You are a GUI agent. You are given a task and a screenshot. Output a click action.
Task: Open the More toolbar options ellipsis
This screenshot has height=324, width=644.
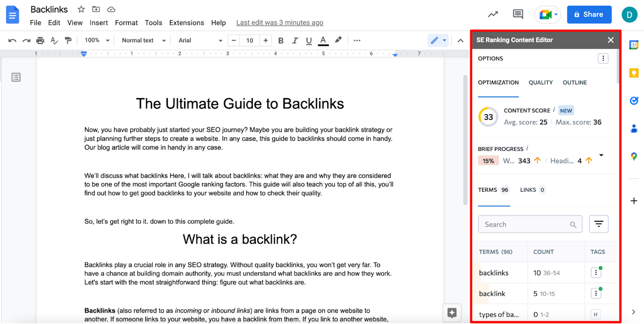coord(357,41)
